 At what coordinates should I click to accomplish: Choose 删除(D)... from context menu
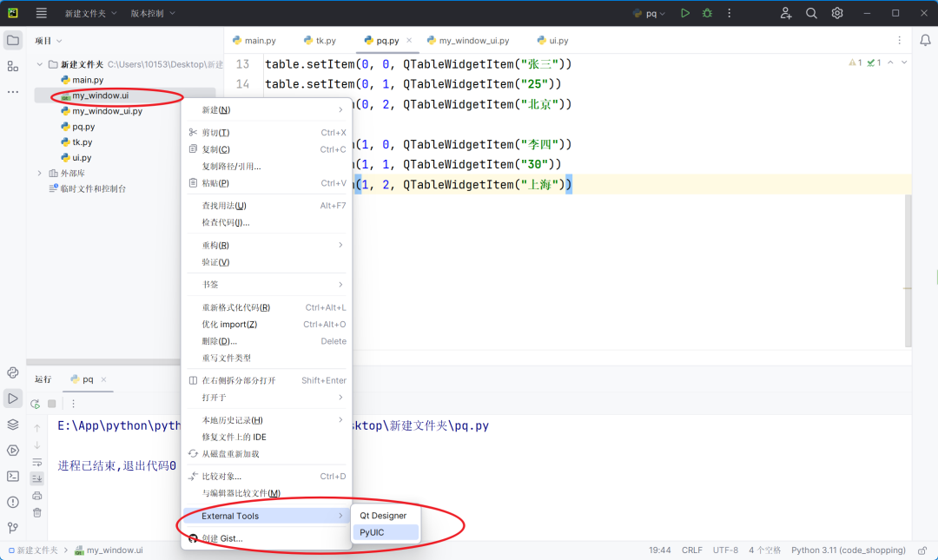click(x=267, y=341)
